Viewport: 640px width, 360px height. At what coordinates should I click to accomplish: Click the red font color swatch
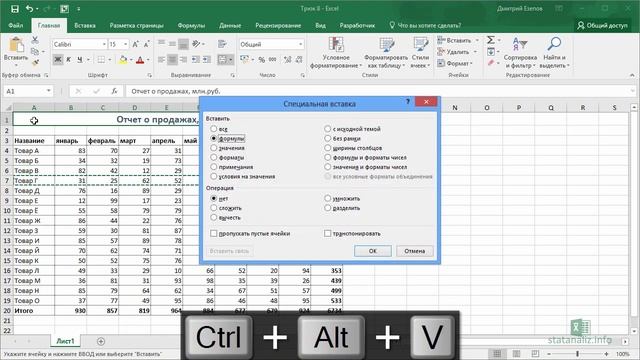click(140, 60)
